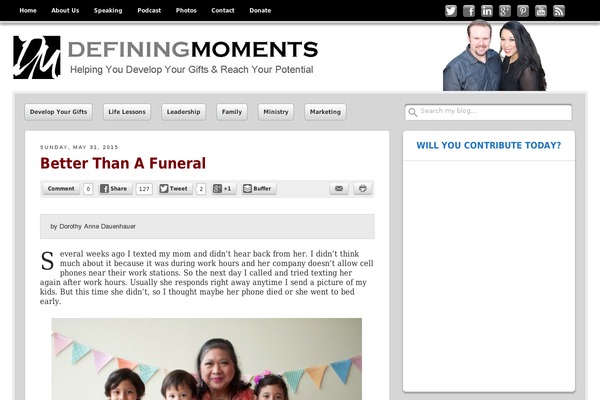Click the Defining Moments DM logo
The height and width of the screenshot is (400, 600).
tap(37, 57)
